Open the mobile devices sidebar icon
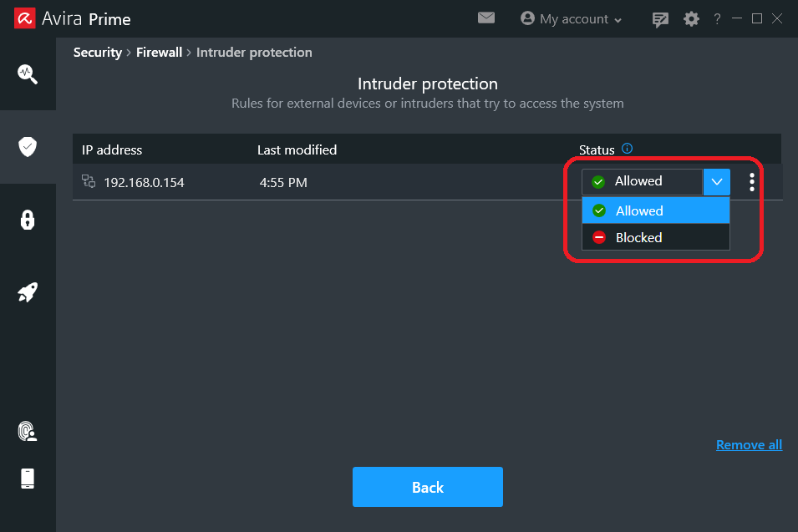 coord(28,479)
